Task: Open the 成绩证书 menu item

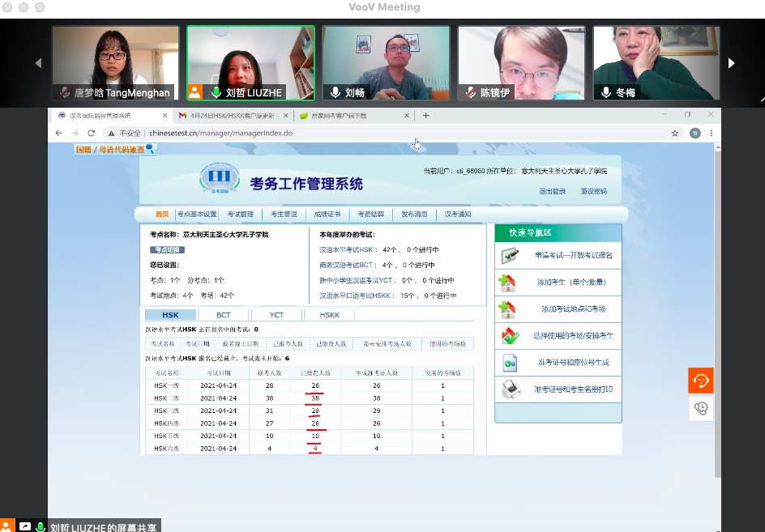Action: point(327,215)
